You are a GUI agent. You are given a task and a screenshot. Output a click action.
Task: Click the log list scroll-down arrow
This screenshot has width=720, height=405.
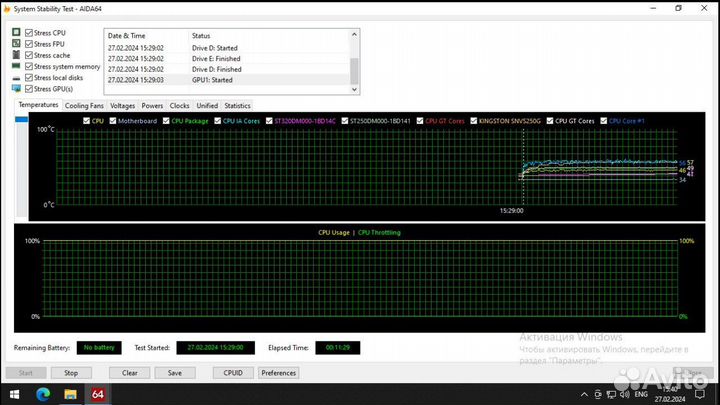pos(354,90)
